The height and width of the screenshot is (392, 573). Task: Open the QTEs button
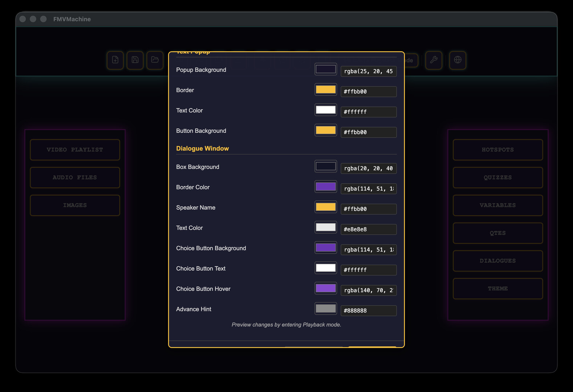[x=498, y=233]
